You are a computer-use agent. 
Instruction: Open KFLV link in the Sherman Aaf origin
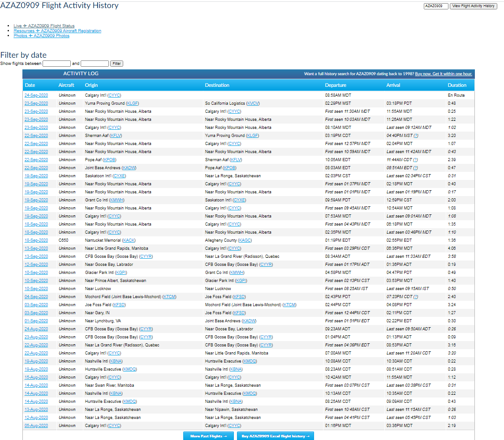coord(116,136)
